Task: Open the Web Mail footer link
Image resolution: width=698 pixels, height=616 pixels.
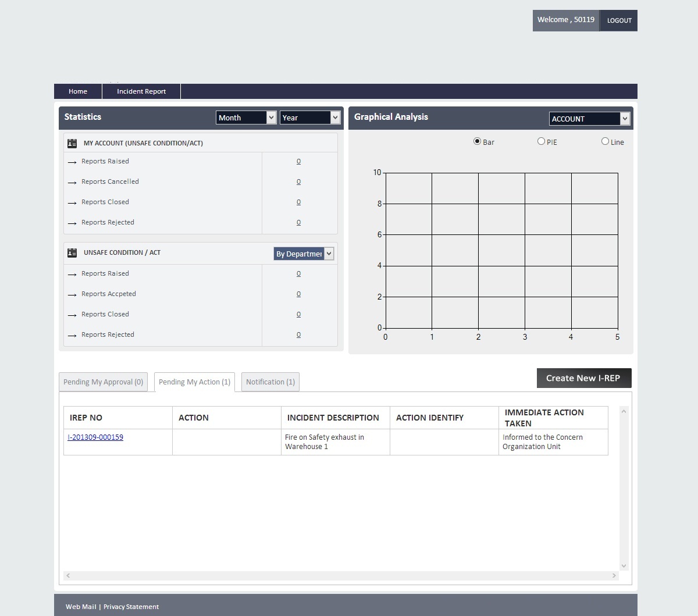Action: 81,607
